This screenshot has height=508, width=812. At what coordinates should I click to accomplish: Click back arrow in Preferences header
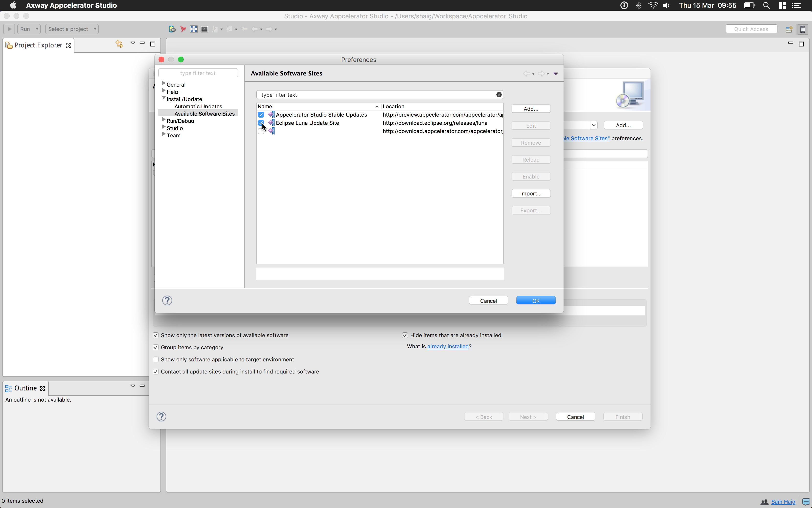527,74
